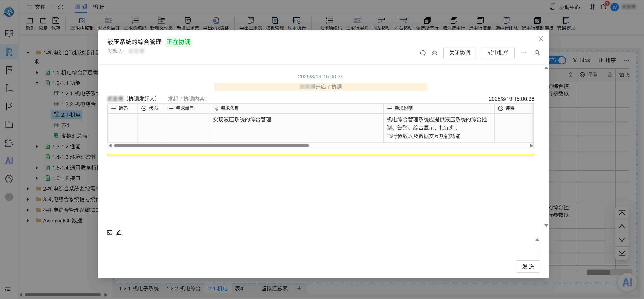The image size is (644, 299).
Task: Click 全选所有行 icon
Action: pyautogui.click(x=427, y=21)
